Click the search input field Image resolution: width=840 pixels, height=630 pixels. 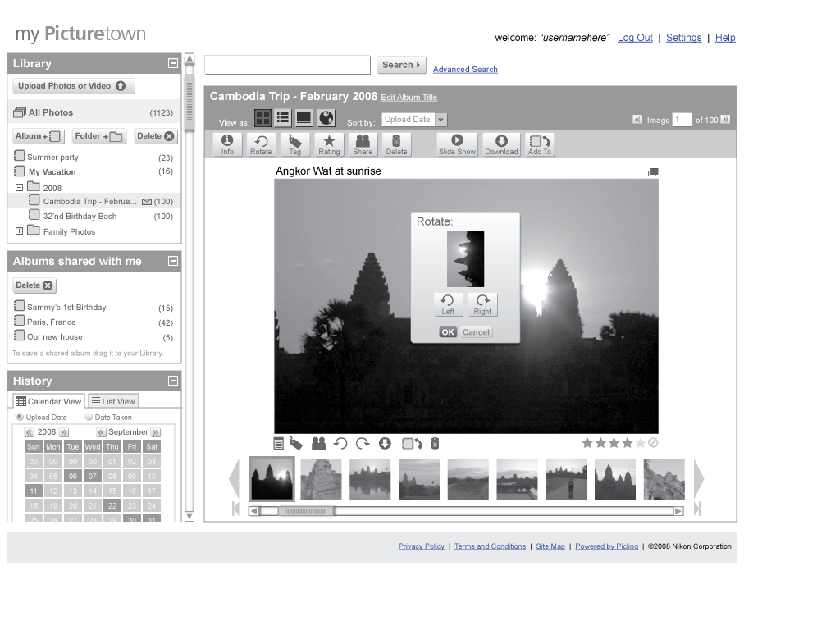coord(287,65)
